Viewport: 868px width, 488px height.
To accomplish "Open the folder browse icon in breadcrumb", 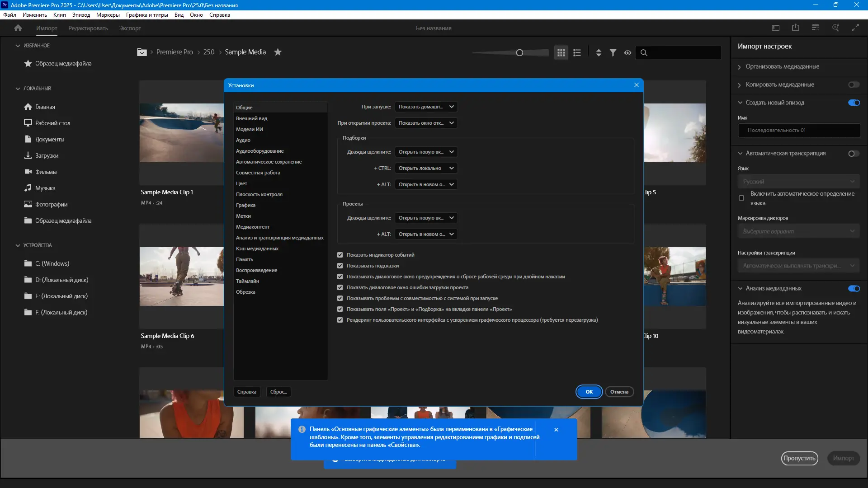I will 142,52.
